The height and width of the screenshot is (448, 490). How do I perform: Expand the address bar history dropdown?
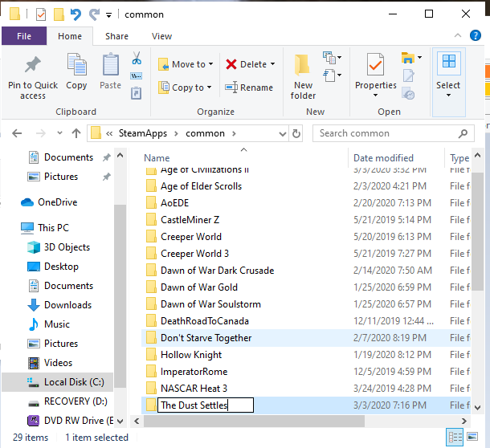[283, 134]
